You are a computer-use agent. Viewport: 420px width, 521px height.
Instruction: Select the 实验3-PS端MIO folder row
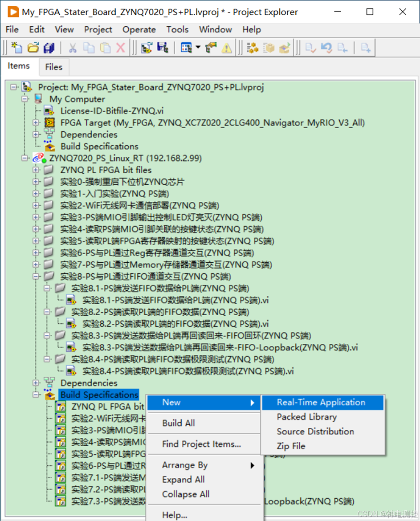coord(161,217)
